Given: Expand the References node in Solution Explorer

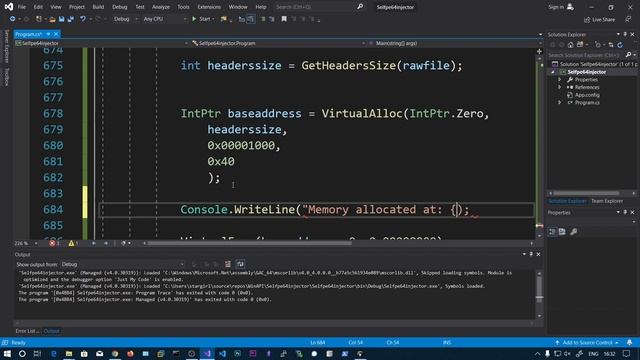Looking at the screenshot, I should [560, 87].
